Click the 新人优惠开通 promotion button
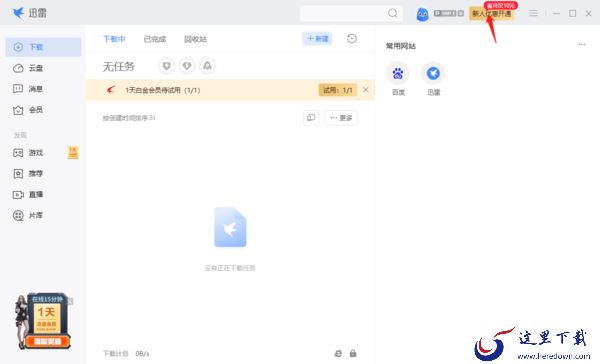This screenshot has width=600, height=364. tap(492, 14)
